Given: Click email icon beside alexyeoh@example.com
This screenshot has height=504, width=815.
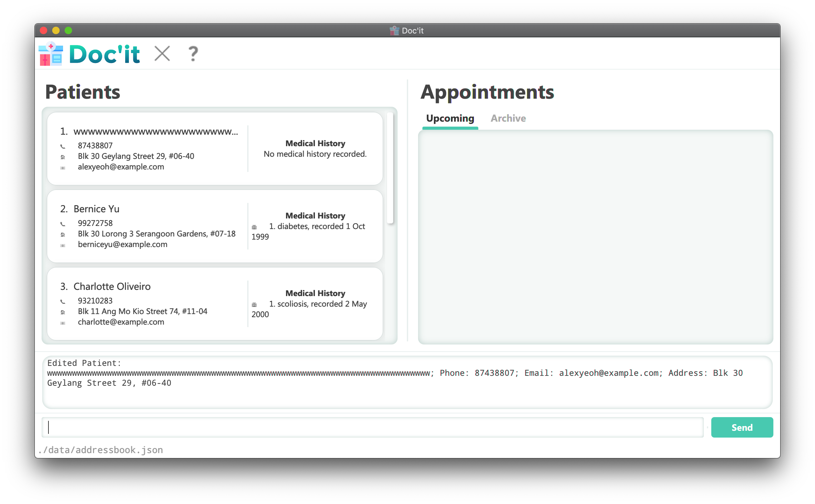Looking at the screenshot, I should click(x=63, y=168).
